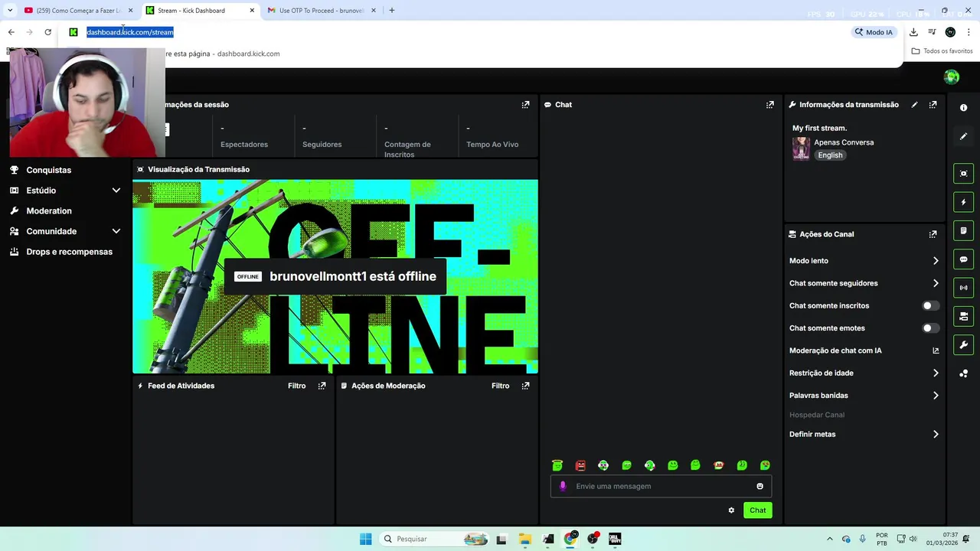Expand the Comunidade sidebar menu
The image size is (980, 551).
tap(116, 231)
